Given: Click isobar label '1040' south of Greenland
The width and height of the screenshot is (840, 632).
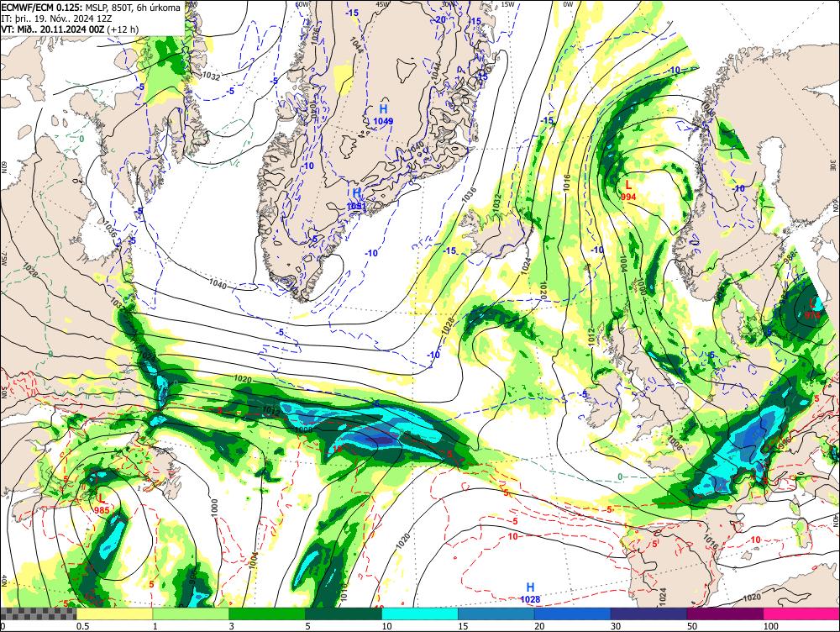Looking at the screenshot, I should 218,283.
